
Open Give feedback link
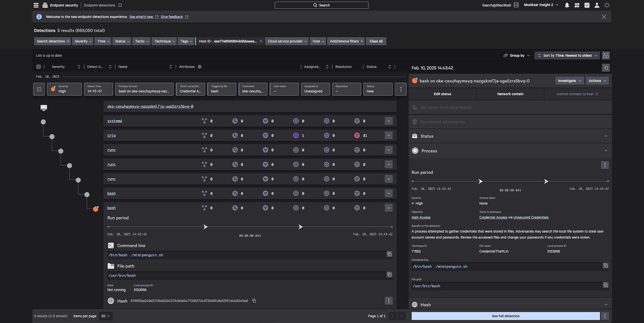[x=174, y=17]
